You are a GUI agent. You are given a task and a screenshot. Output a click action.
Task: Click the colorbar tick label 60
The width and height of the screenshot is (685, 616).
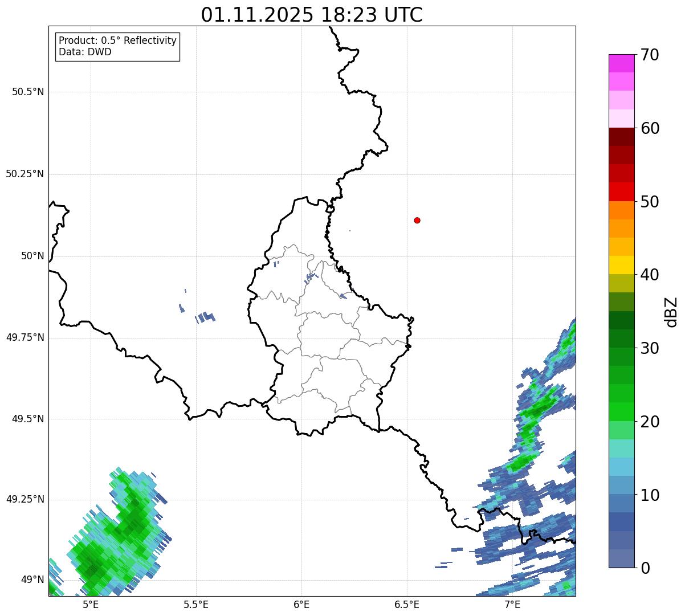coord(650,128)
